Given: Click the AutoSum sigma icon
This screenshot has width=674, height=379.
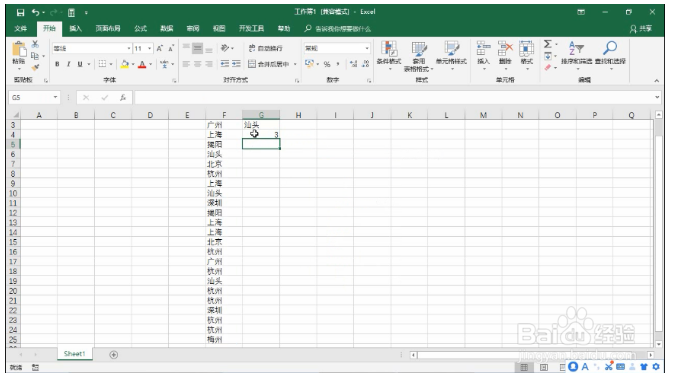Looking at the screenshot, I should (548, 44).
